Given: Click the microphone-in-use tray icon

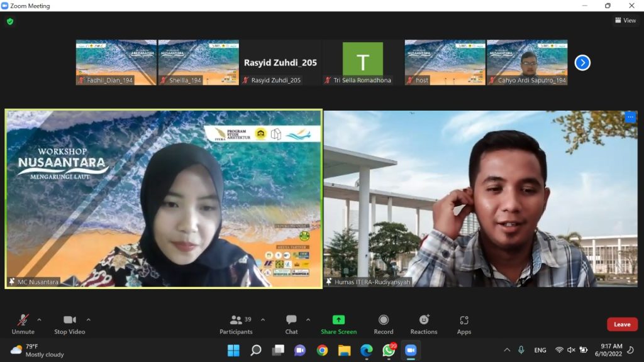Looking at the screenshot, I should pyautogui.click(x=521, y=350).
